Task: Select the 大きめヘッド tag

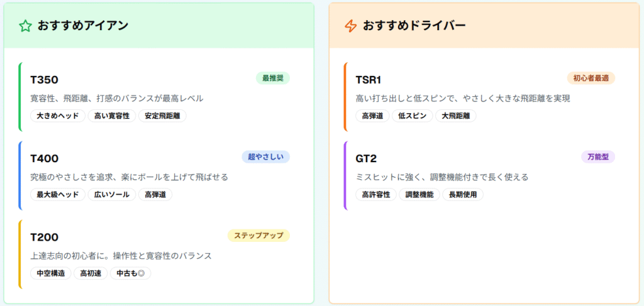Action: click(58, 116)
